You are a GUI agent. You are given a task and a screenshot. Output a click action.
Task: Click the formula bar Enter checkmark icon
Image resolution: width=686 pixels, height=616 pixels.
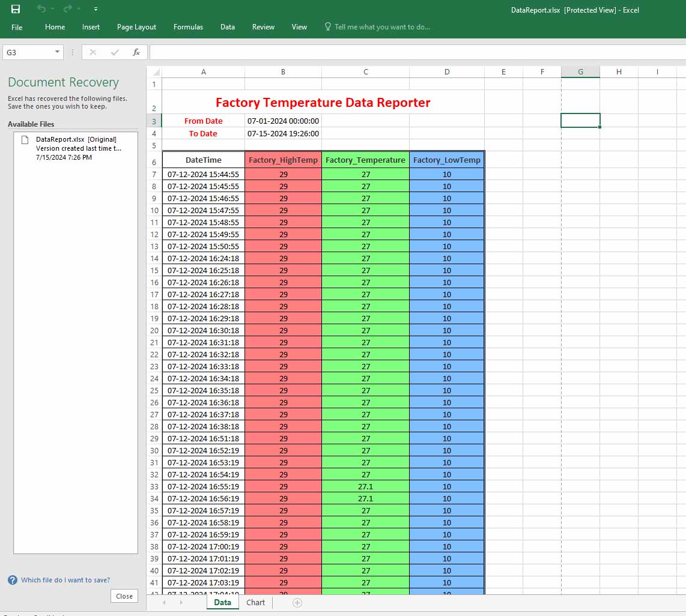(x=114, y=52)
